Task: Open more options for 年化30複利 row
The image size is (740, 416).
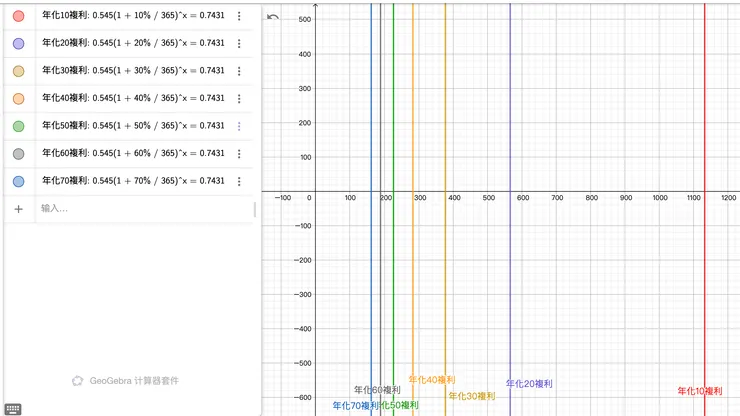Action: point(239,71)
